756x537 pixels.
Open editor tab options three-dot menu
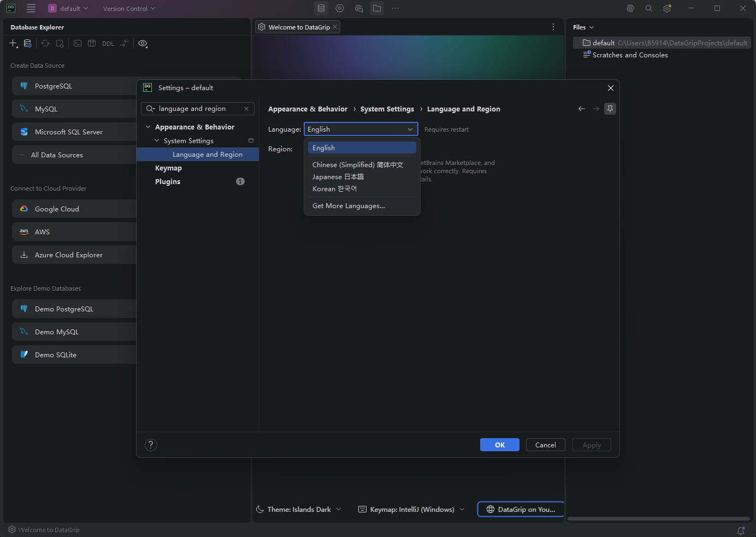pyautogui.click(x=553, y=27)
